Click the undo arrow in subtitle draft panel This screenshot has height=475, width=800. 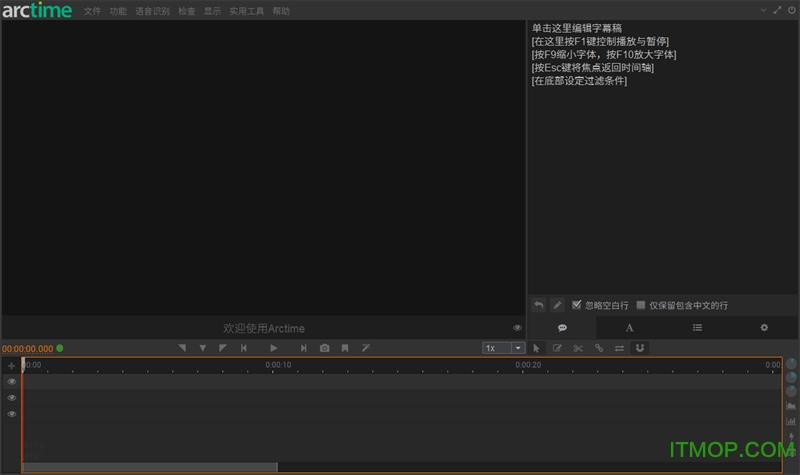[539, 305]
